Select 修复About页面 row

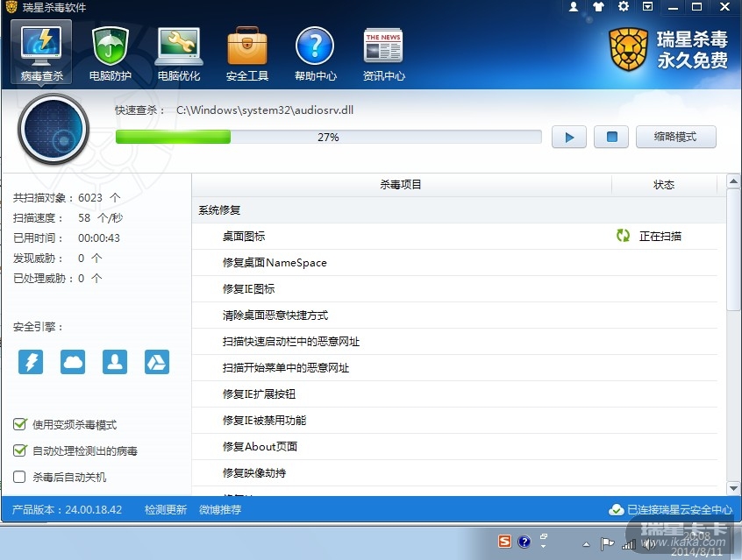click(x=454, y=446)
